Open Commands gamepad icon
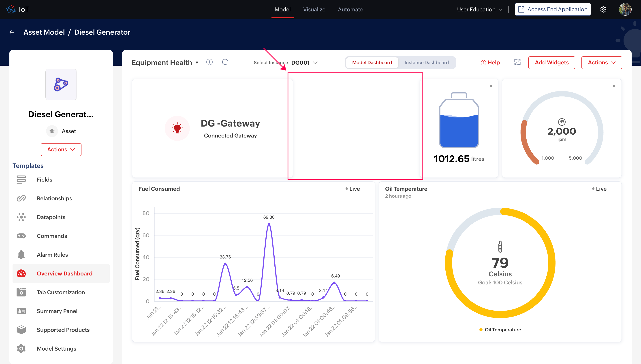This screenshot has height=364, width=641. coord(21,236)
